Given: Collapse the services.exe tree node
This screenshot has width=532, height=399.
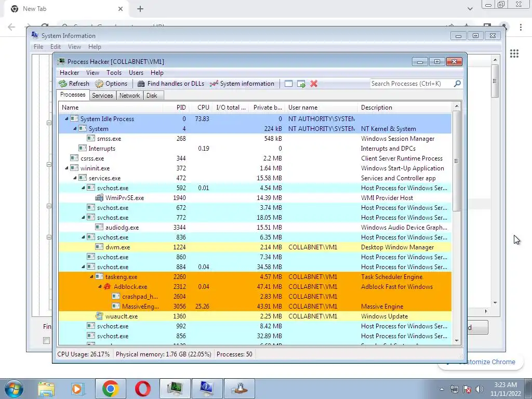Looking at the screenshot, I should tap(75, 178).
